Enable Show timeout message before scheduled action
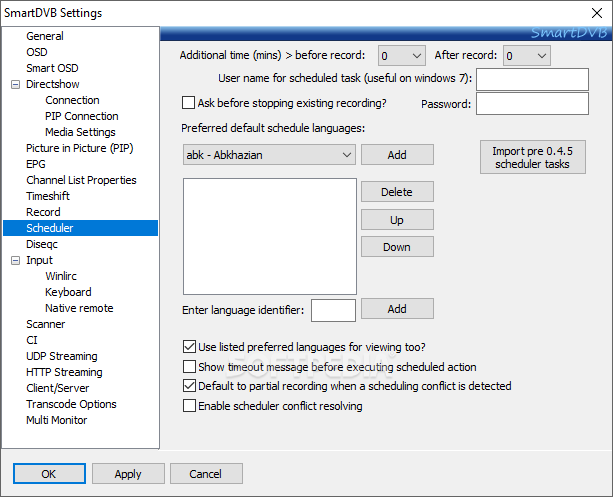Screen dimensions: 613x497 click(189, 367)
